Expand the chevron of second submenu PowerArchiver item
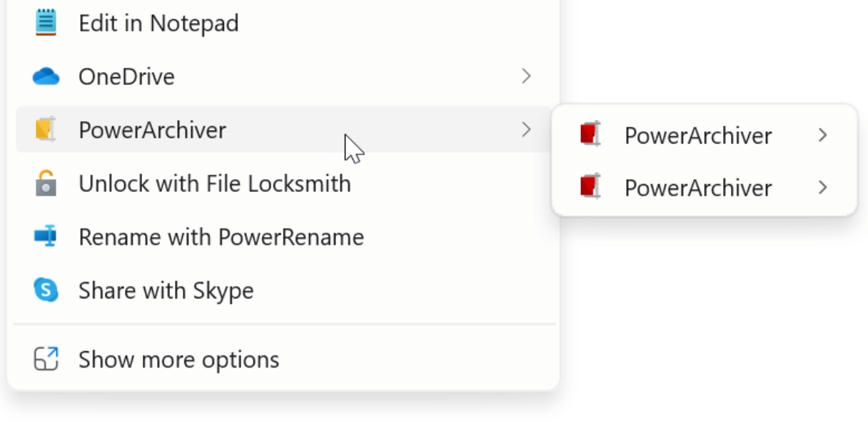The image size is (868, 424). [x=822, y=187]
